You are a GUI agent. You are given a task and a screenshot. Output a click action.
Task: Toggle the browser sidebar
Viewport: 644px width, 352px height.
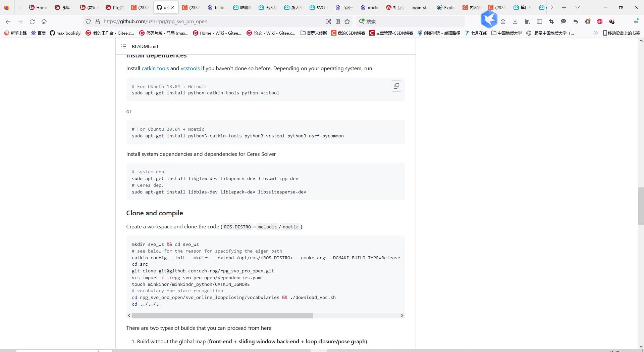click(x=539, y=21)
